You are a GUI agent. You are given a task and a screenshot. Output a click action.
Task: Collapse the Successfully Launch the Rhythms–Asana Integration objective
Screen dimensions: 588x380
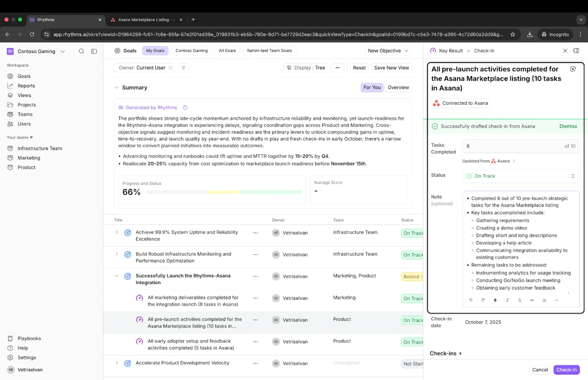pyautogui.click(x=117, y=276)
